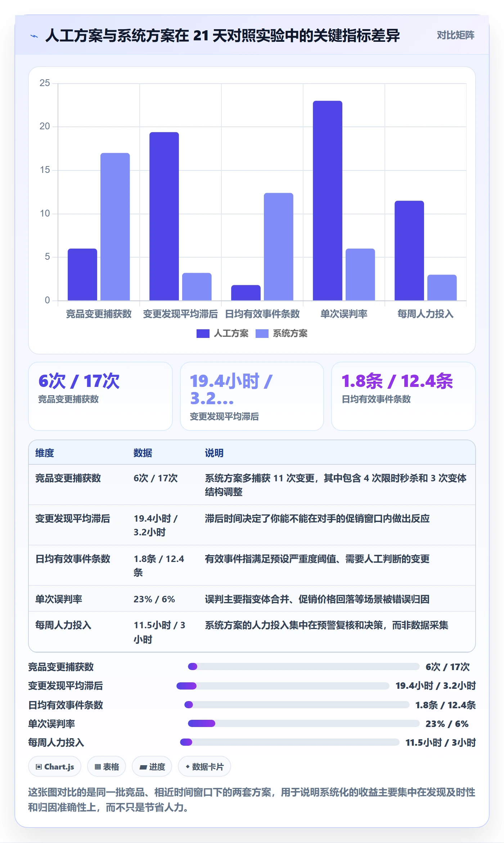
Task: Select the Chart.js tag chip
Action: coord(55,767)
